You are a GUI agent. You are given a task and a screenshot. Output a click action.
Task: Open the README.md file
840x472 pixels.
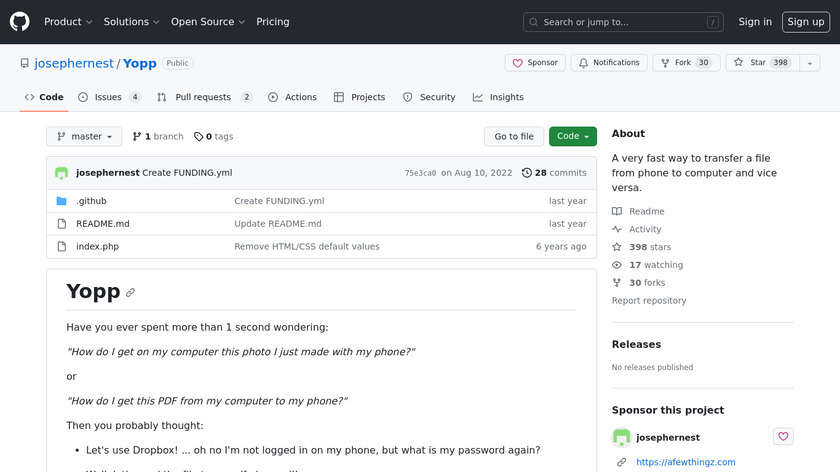click(x=102, y=224)
